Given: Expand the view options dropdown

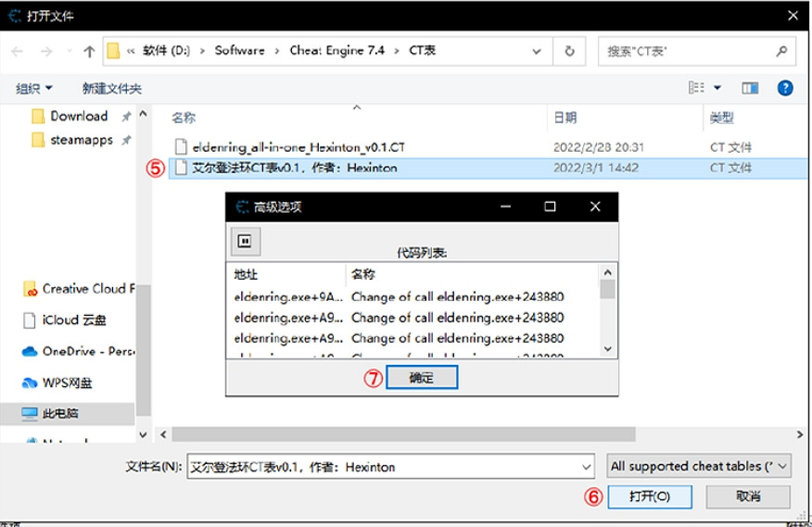Looking at the screenshot, I should click(x=717, y=88).
